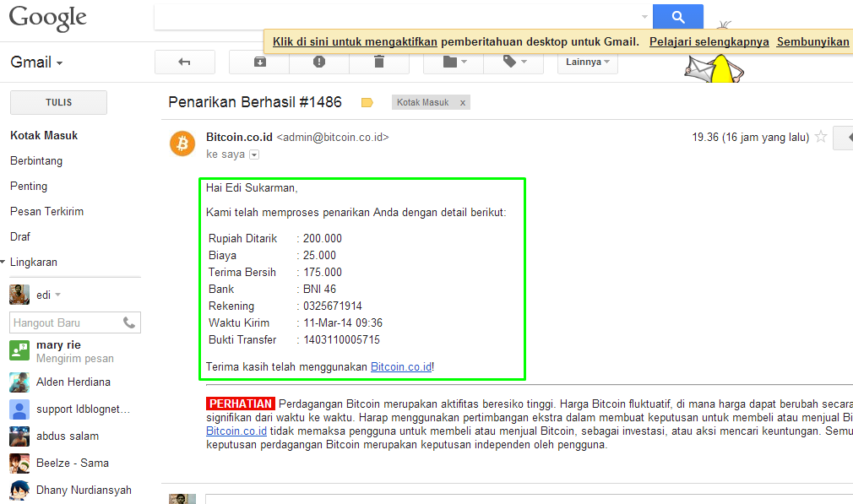Screen dimensions: 853x504
Task: Open Berbintang starred folder
Action: coord(36,161)
